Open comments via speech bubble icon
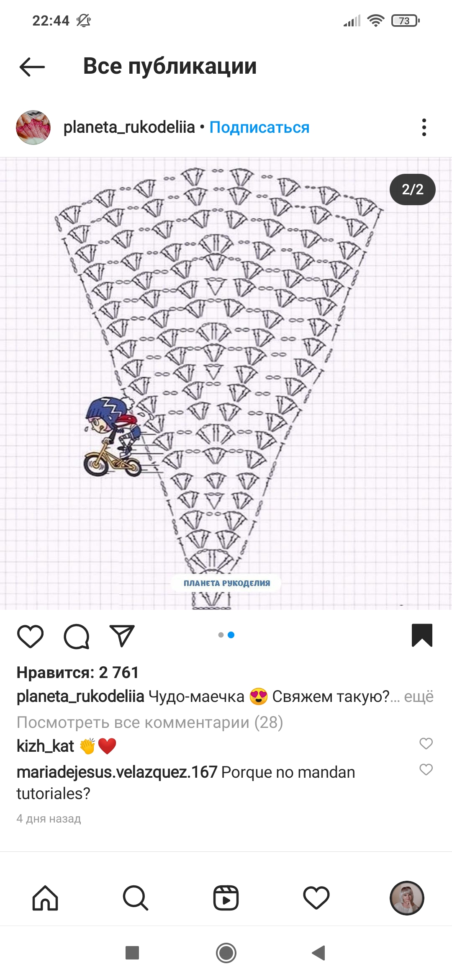The height and width of the screenshot is (980, 452). [x=77, y=636]
